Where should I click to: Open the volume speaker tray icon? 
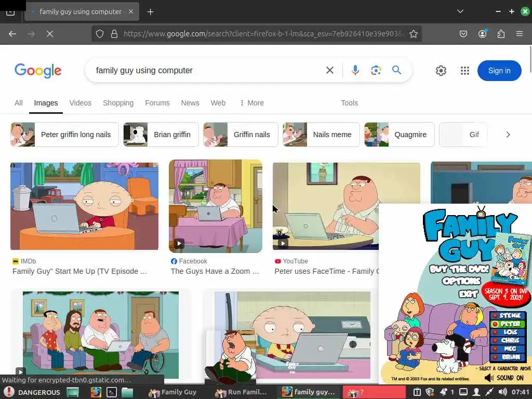(x=502, y=392)
